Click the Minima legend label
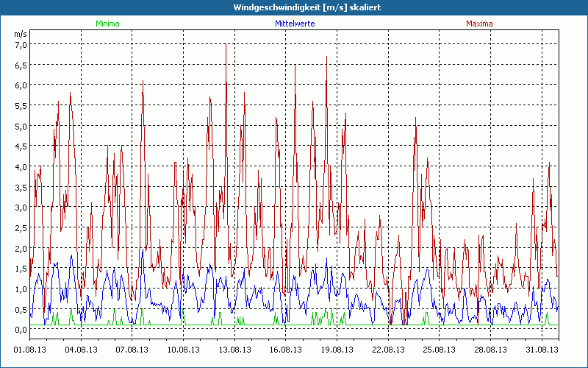 tap(107, 24)
